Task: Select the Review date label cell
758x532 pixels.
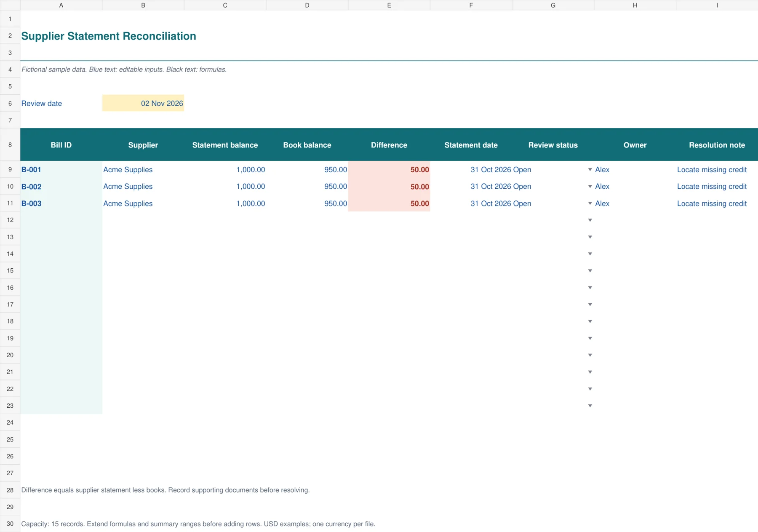Action: 61,103
